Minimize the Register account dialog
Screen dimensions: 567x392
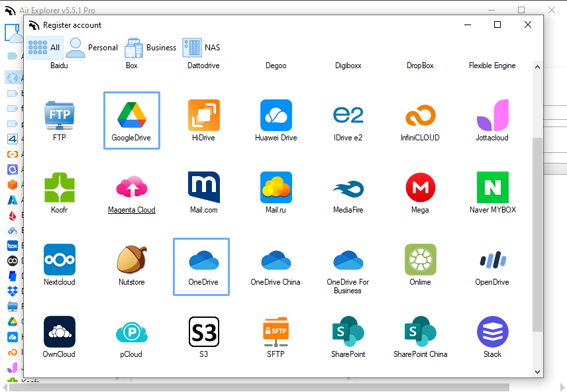(x=468, y=24)
